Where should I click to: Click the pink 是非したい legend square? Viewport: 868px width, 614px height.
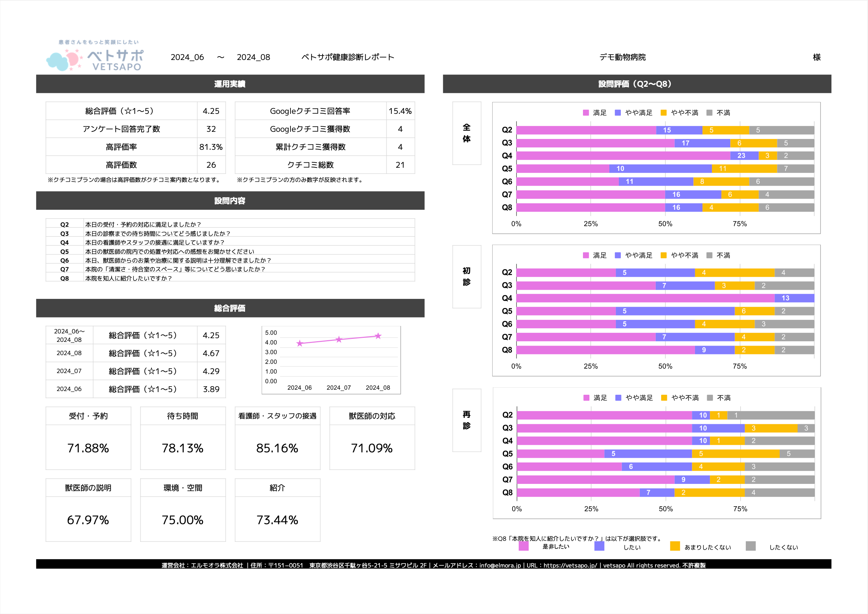pos(524,546)
